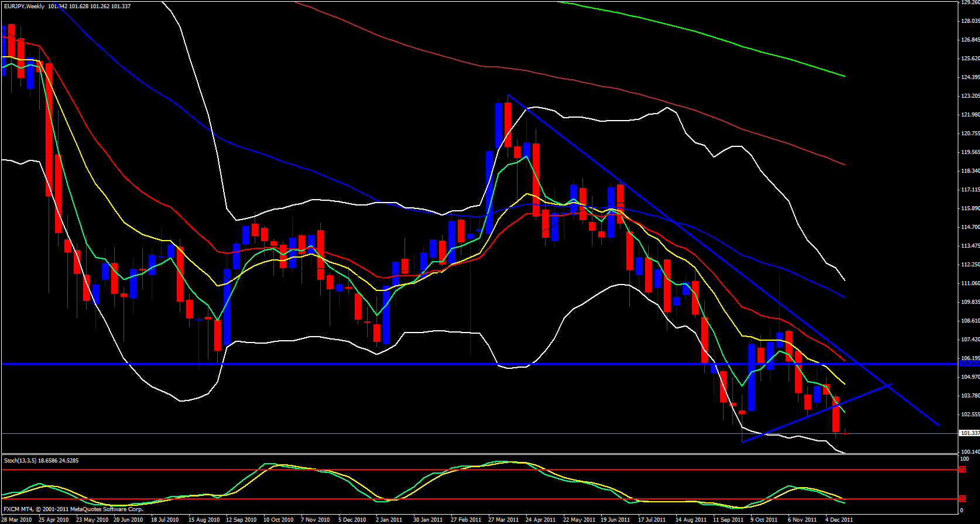Select the 103.780 price axis label
This screenshot has width=980, height=524.
tap(970, 396)
